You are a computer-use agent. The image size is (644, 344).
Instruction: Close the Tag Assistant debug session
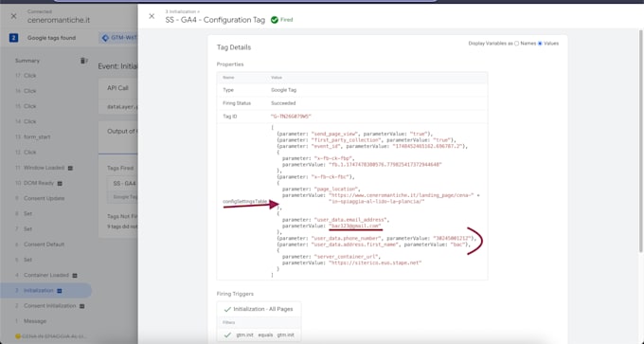click(x=13, y=16)
